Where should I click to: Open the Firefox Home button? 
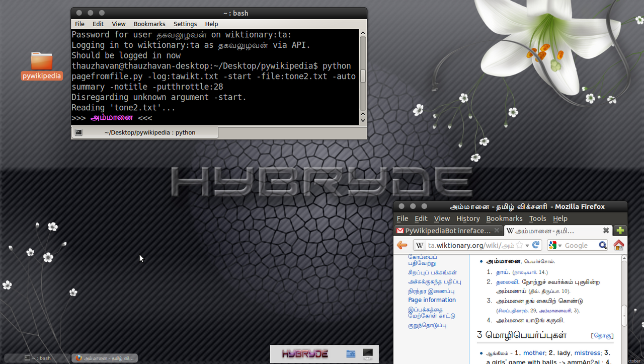pos(619,245)
